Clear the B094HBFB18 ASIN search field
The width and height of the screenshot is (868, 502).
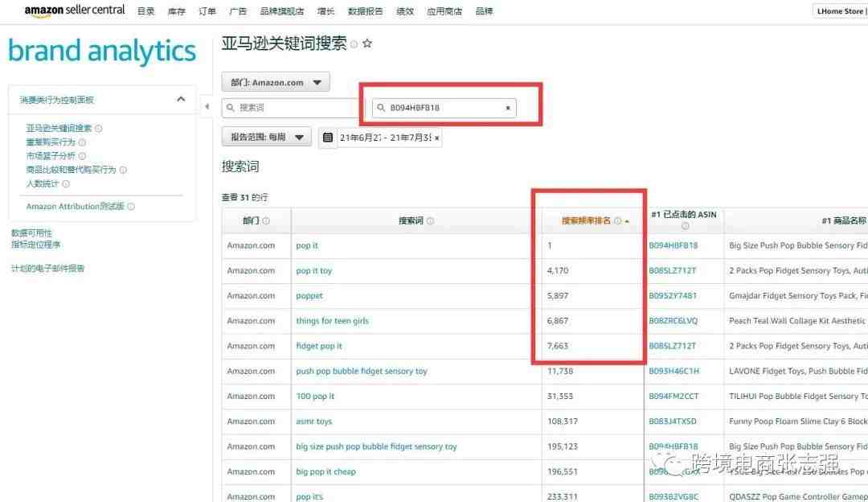tap(508, 108)
